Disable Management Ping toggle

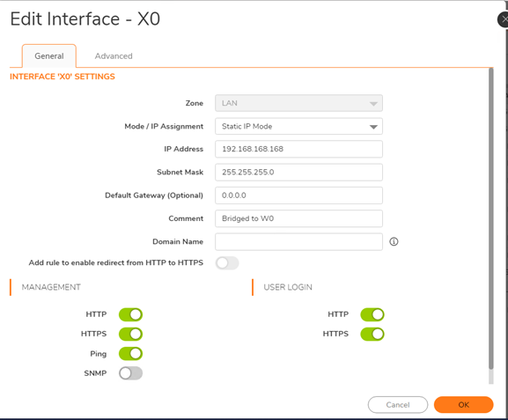pyautogui.click(x=130, y=354)
